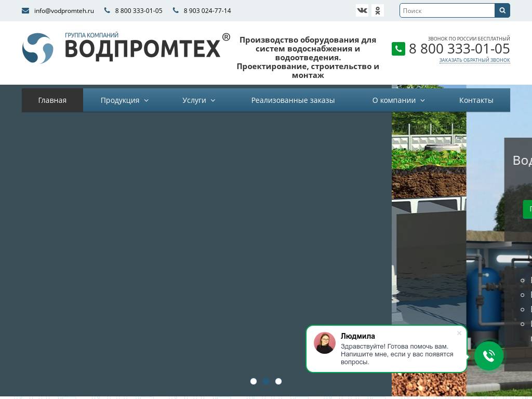The height and width of the screenshot is (399, 532).
Task: Click the search magnifier icon
Action: pos(502,10)
